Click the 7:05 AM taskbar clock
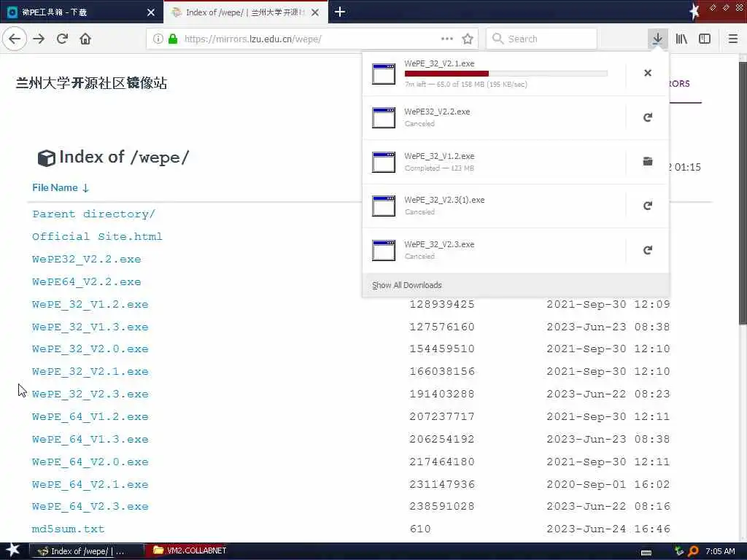 (x=720, y=551)
